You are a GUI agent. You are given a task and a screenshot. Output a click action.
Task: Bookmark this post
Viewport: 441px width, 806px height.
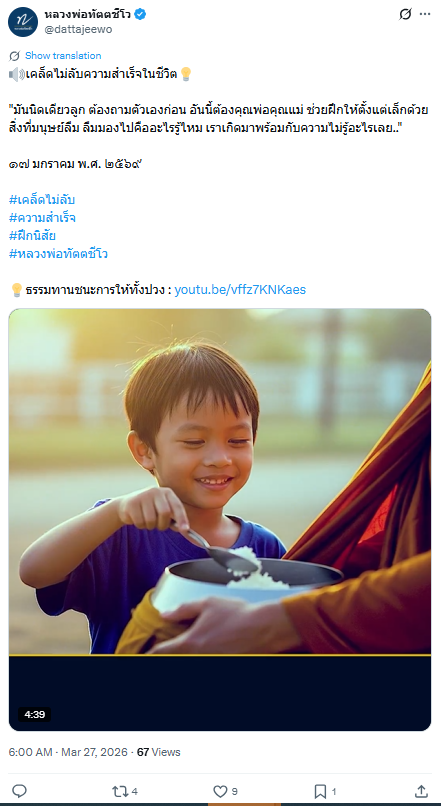[325, 791]
